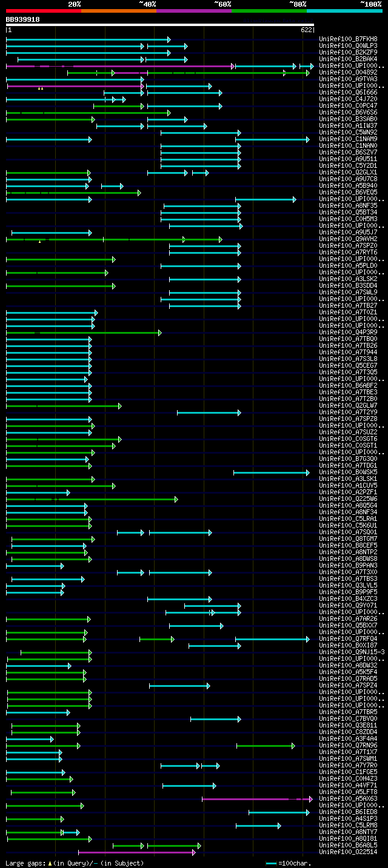Viewport: 388px width, 868px height.
Task: Open hit UniRef100_B7FKH8
Action: 348,39
